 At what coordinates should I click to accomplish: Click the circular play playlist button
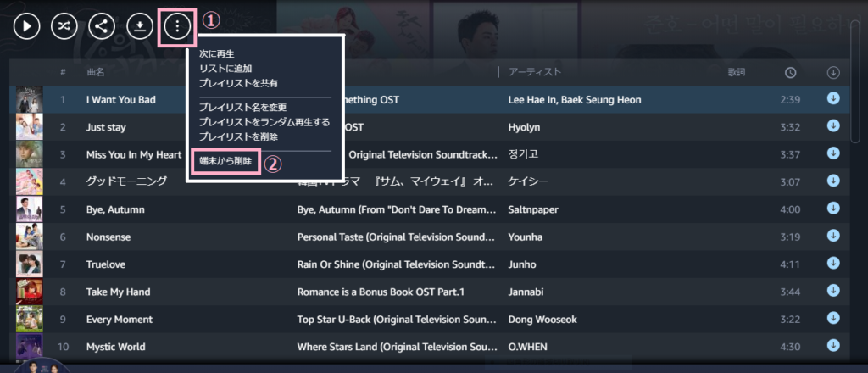(27, 26)
